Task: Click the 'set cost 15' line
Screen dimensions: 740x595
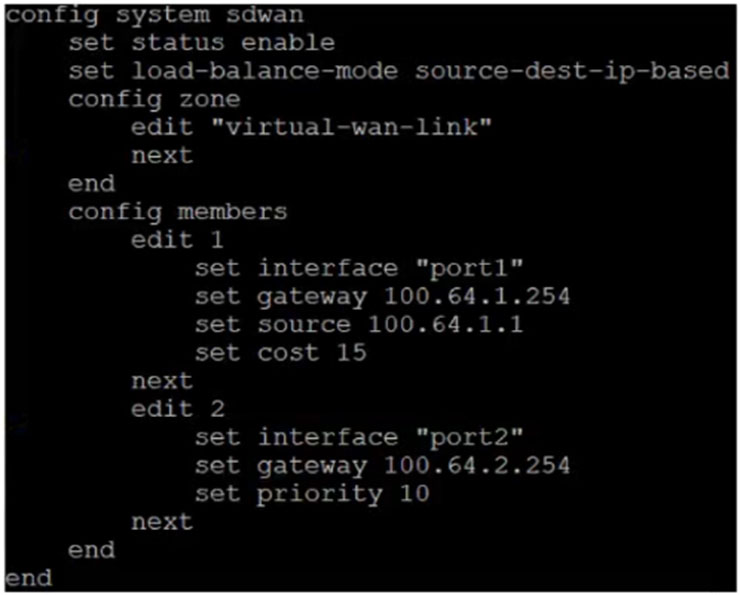Action: [x=281, y=353]
